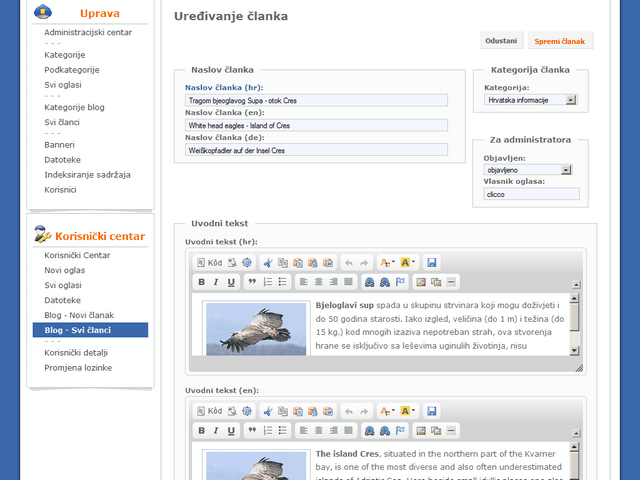Insert block quote in the hr editor
This screenshot has height=480, width=640.
coord(252,282)
